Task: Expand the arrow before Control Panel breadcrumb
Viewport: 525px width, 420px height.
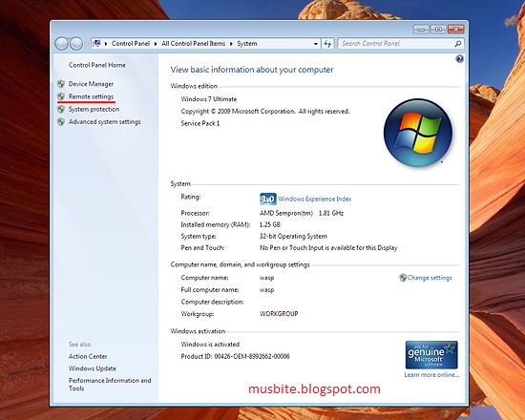Action: point(106,44)
